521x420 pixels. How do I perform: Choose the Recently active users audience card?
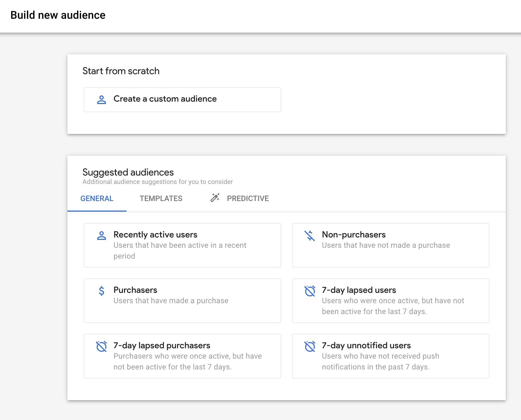[182, 245]
